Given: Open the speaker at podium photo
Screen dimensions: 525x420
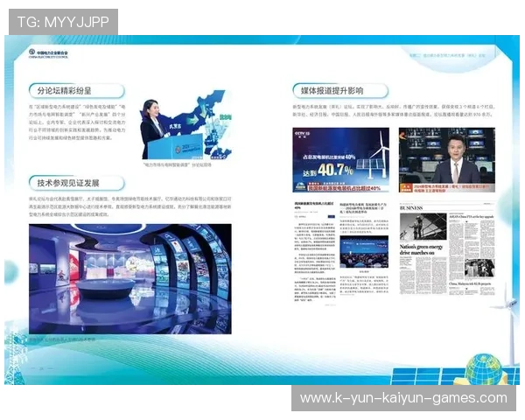Looking at the screenshot, I should click(x=186, y=124).
